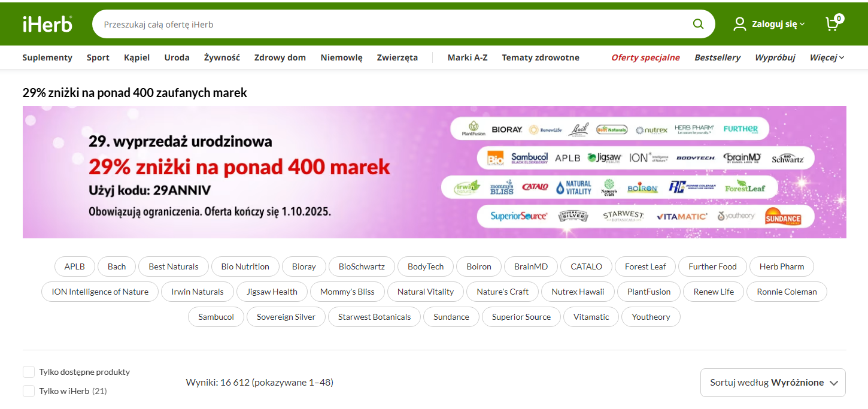Open Sport menu
Screen dimensions: 868x409
(x=98, y=57)
